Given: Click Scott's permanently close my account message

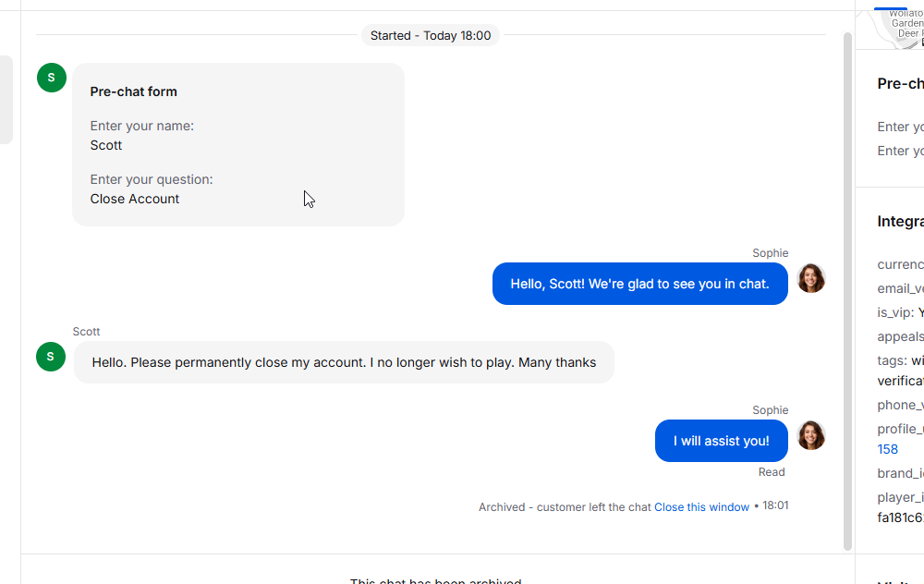Looking at the screenshot, I should [344, 362].
